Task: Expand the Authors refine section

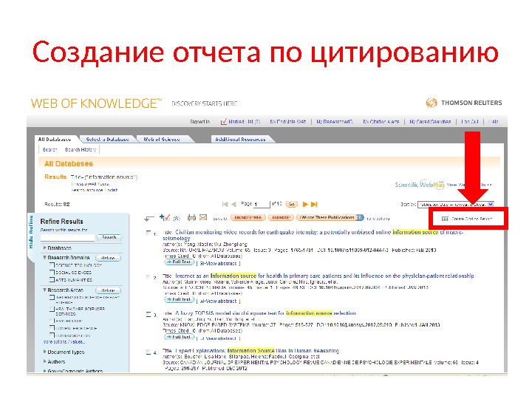Action: (44, 361)
